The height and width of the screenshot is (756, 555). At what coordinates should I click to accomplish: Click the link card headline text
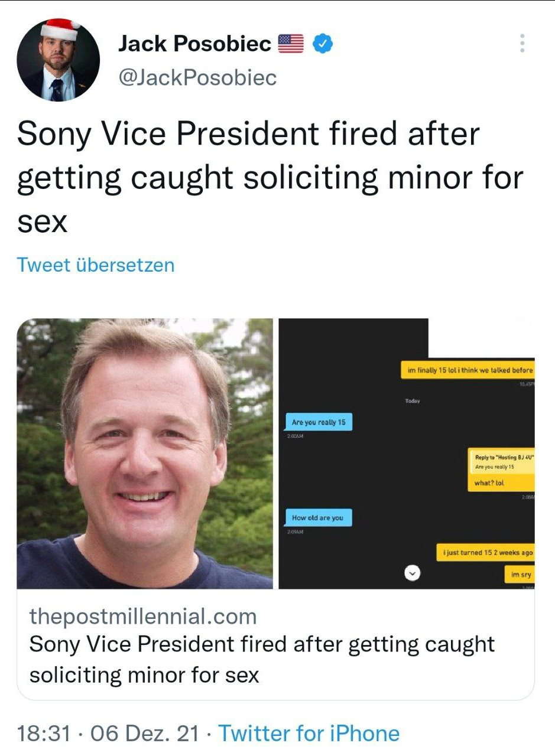[x=262, y=659]
